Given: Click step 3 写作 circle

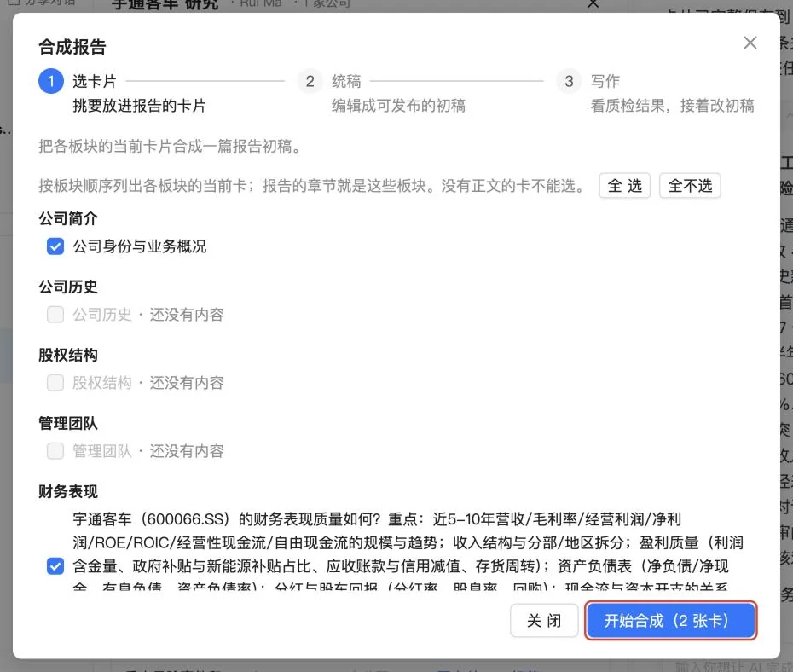Looking at the screenshot, I should 569,81.
